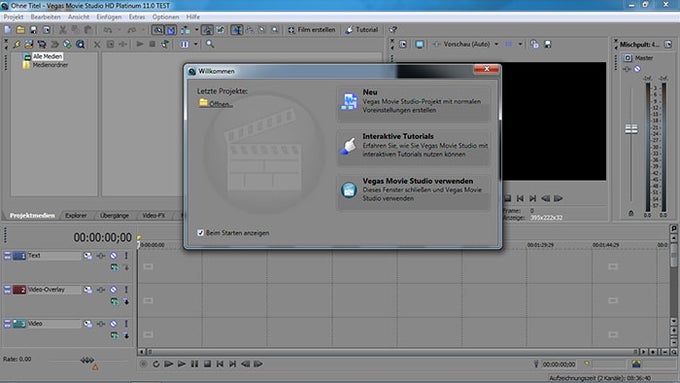Click the Open project folder icon
Viewport: 680px width, 383px height.
pos(20,29)
